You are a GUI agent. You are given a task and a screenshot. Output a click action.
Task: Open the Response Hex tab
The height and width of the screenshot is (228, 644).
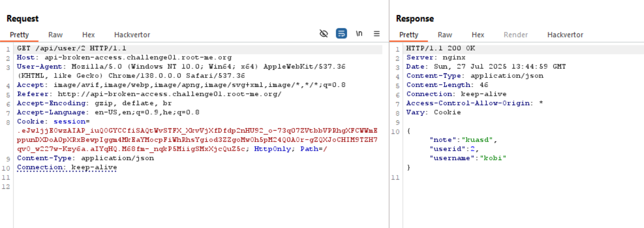coord(478,35)
